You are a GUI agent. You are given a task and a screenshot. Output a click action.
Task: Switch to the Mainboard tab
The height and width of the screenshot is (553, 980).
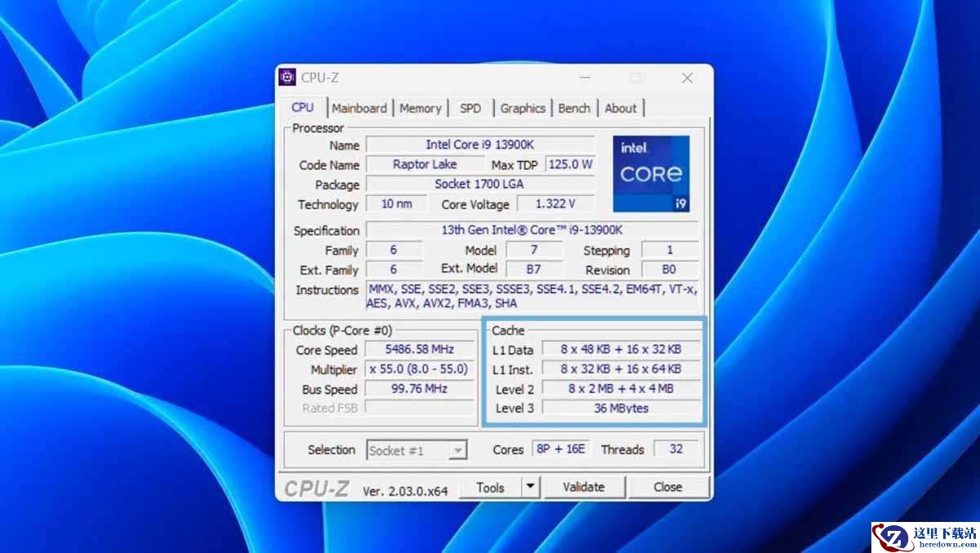click(359, 108)
